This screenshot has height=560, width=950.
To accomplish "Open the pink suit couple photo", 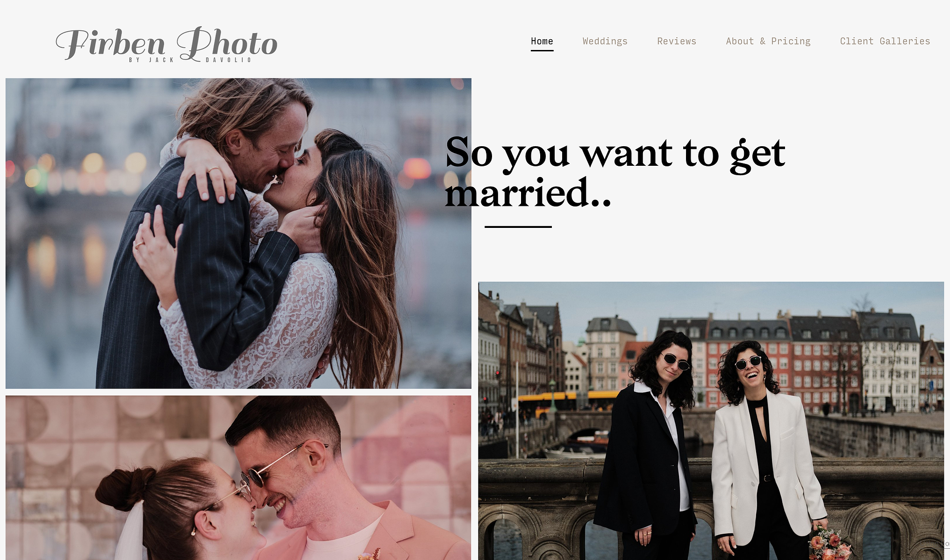I will pos(238,478).
